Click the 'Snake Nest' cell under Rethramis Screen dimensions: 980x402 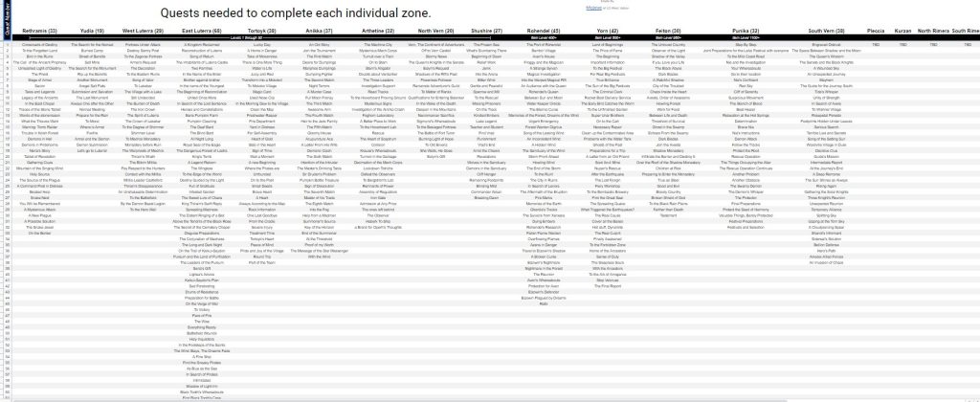(40, 197)
